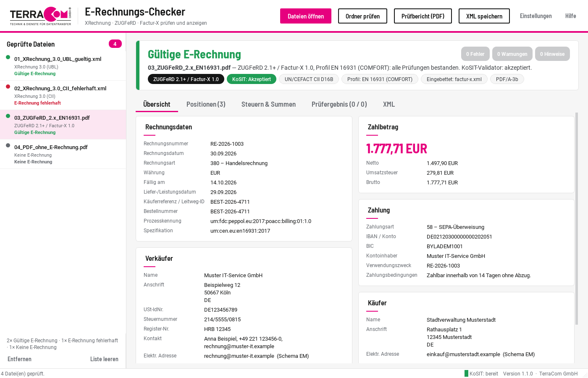This screenshot has height=378, width=588.
Task: Click the Umsatzsteuer amount 279,81 EUR
Action: pos(440,173)
